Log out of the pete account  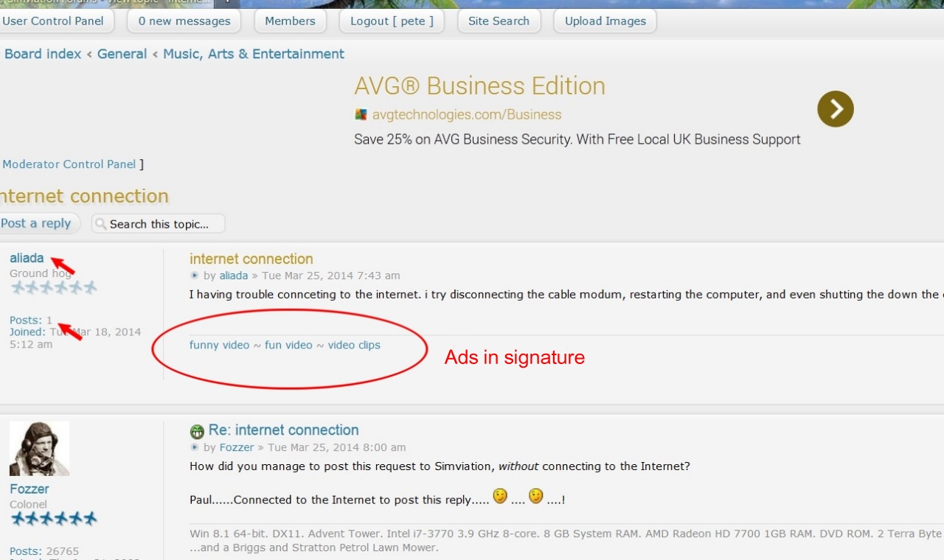pos(392,21)
